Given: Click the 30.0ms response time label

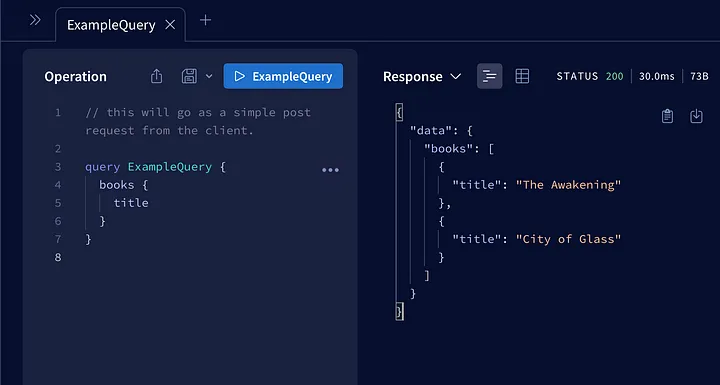Looking at the screenshot, I should (657, 76).
